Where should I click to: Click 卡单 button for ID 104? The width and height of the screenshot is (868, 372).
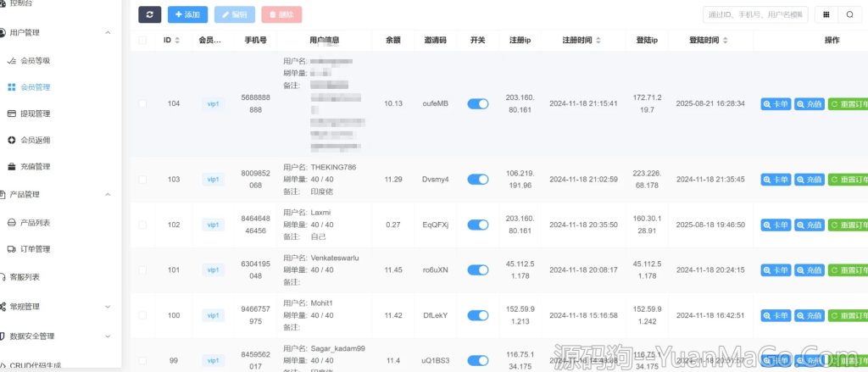[776, 104]
